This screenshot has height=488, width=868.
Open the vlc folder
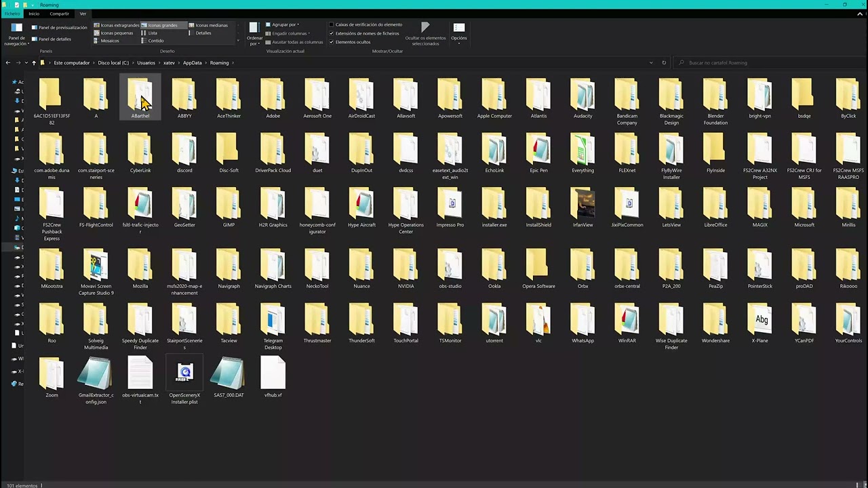(x=538, y=323)
